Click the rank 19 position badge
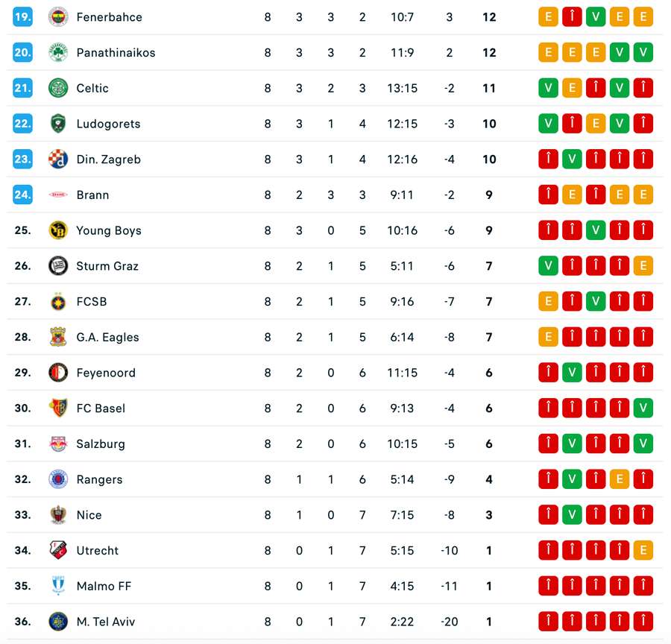The image size is (671, 644). (21, 16)
